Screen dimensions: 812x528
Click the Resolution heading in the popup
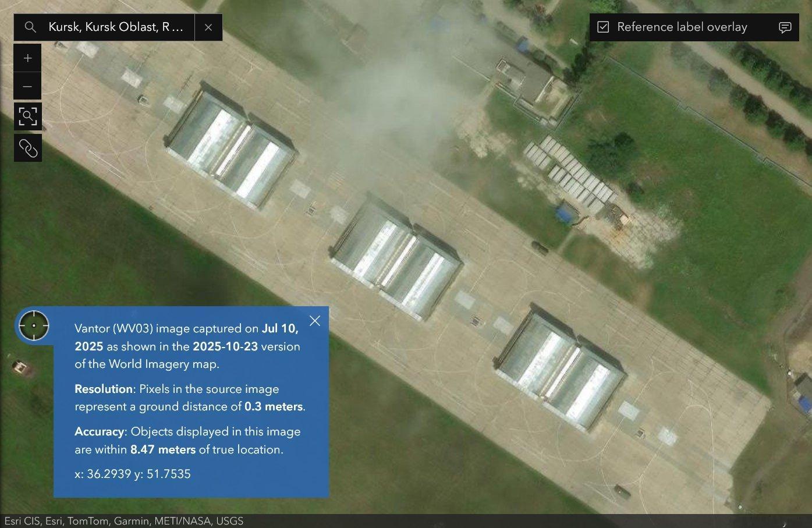point(104,389)
